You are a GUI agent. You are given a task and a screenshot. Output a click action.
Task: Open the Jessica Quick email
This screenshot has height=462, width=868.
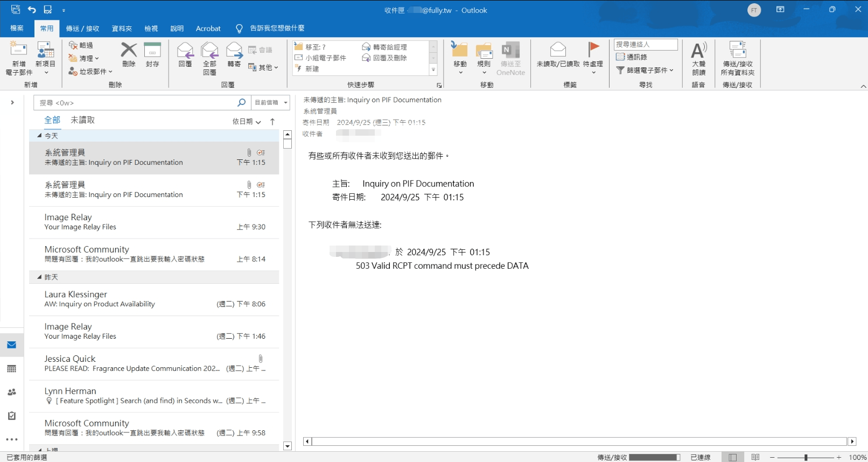pos(154,364)
